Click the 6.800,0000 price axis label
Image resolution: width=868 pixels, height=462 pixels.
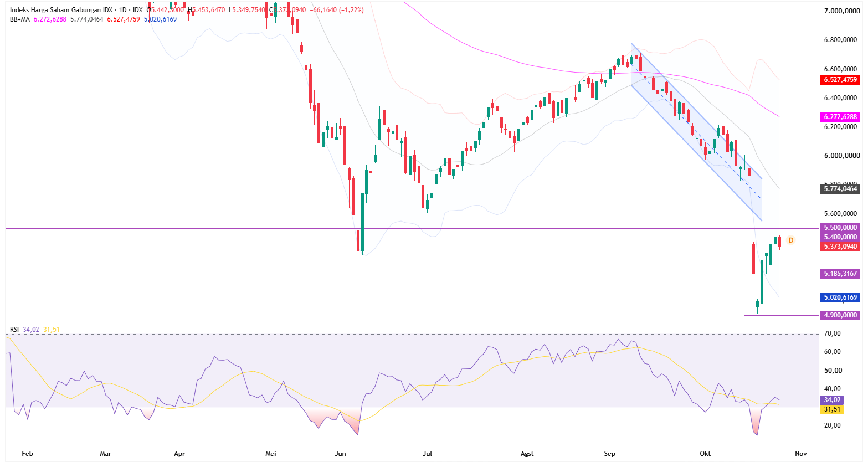click(x=841, y=40)
